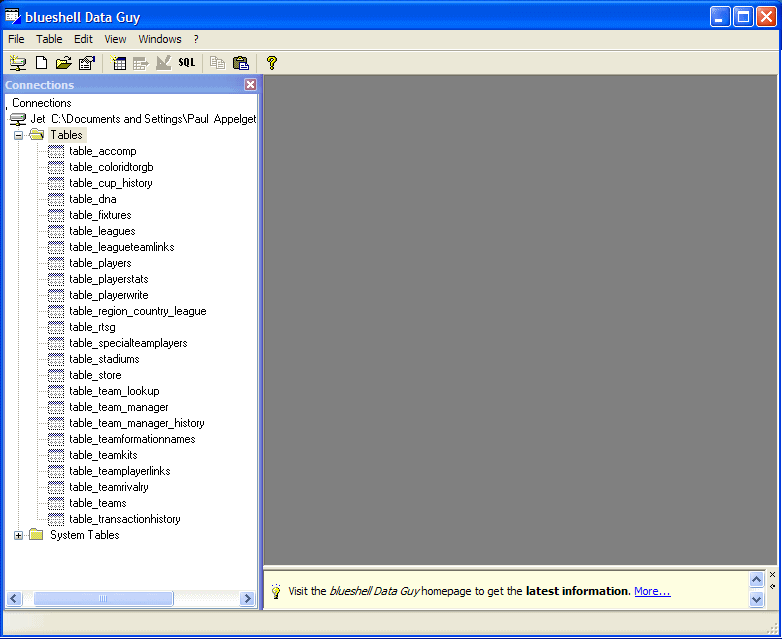Click the info bar scroll down arrow
This screenshot has width=782, height=639.
tap(757, 599)
